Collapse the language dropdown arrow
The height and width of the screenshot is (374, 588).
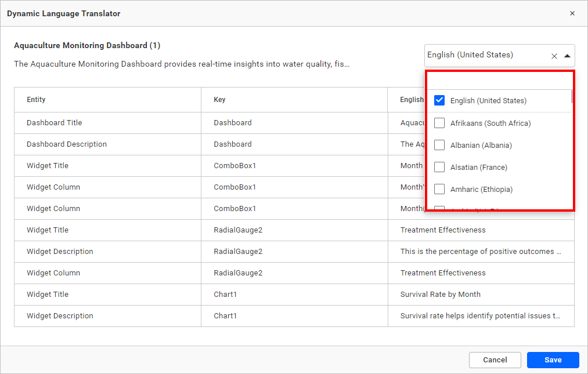567,56
